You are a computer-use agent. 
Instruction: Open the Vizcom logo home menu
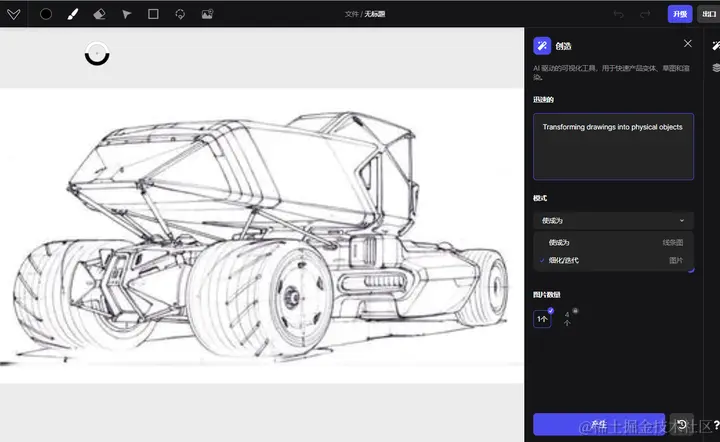click(x=13, y=14)
